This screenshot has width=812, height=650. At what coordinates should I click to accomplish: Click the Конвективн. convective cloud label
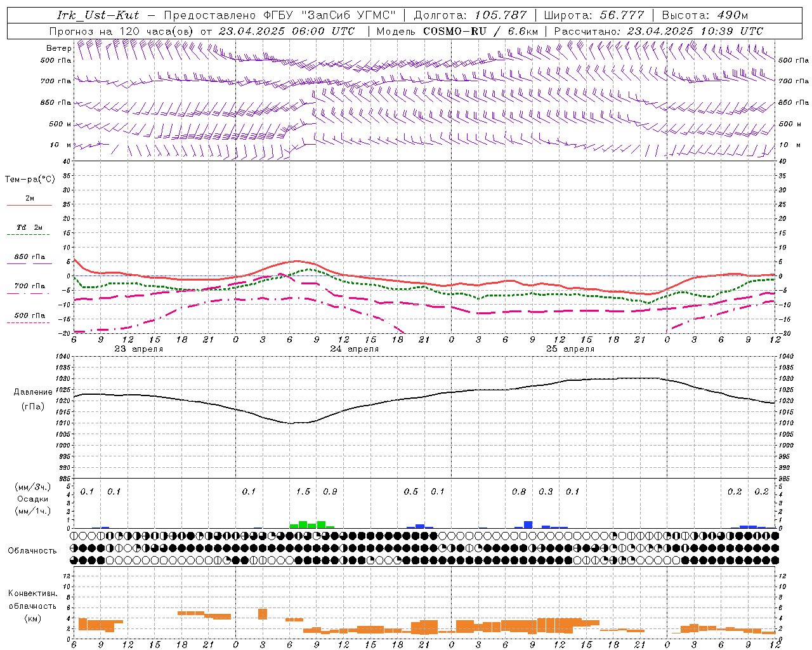click(x=32, y=594)
